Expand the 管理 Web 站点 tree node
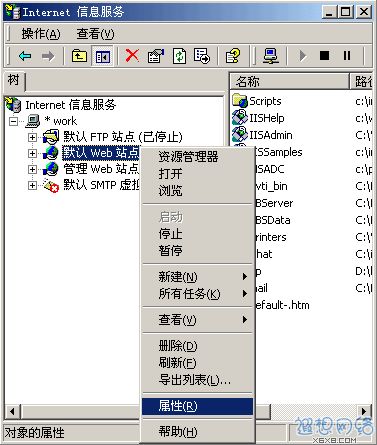Viewport: 377px width, 445px height. (32, 169)
